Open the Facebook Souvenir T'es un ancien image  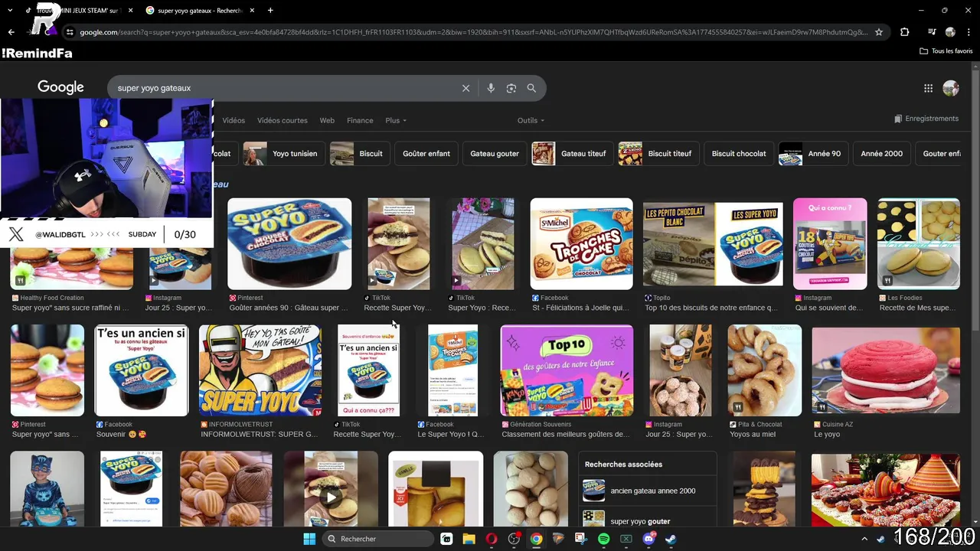pos(142,370)
